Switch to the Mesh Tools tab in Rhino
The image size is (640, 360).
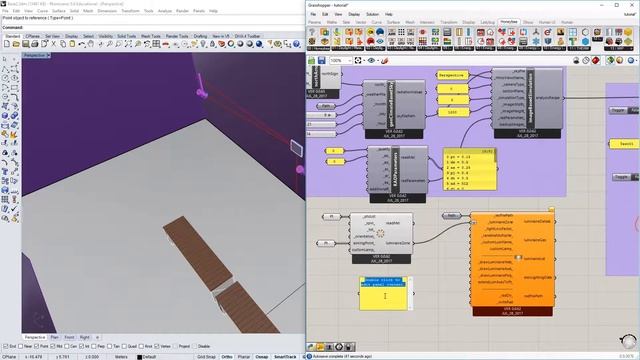(151, 36)
